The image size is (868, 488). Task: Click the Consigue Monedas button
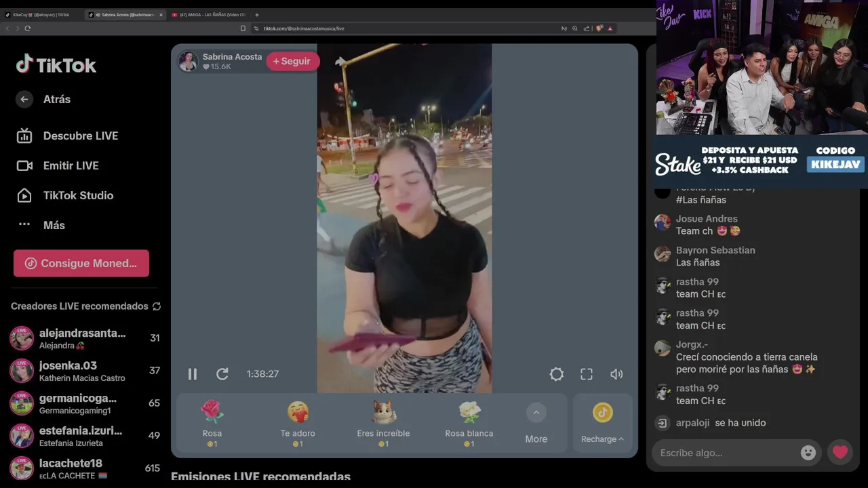(x=81, y=263)
